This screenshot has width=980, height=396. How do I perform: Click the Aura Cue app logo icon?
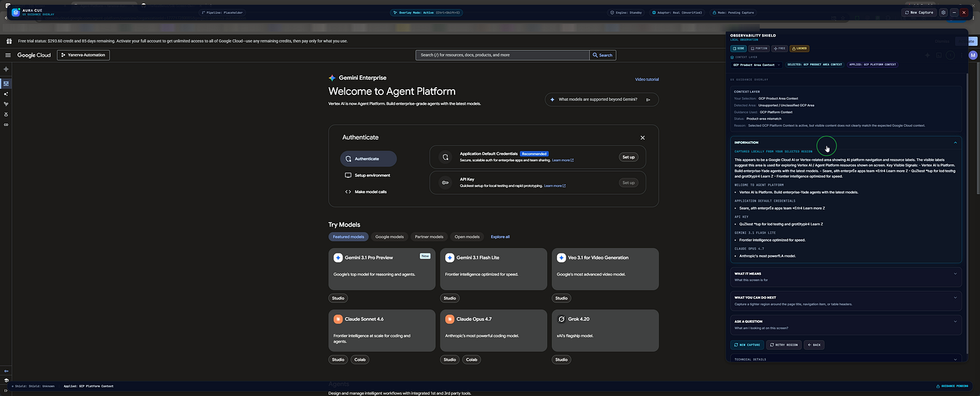pyautogui.click(x=16, y=13)
